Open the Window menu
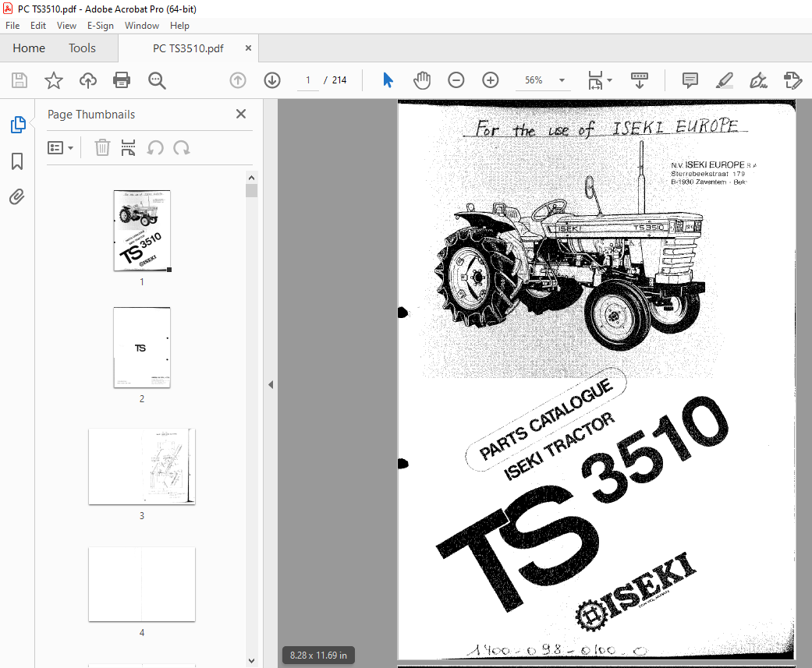The height and width of the screenshot is (668, 812). click(141, 26)
